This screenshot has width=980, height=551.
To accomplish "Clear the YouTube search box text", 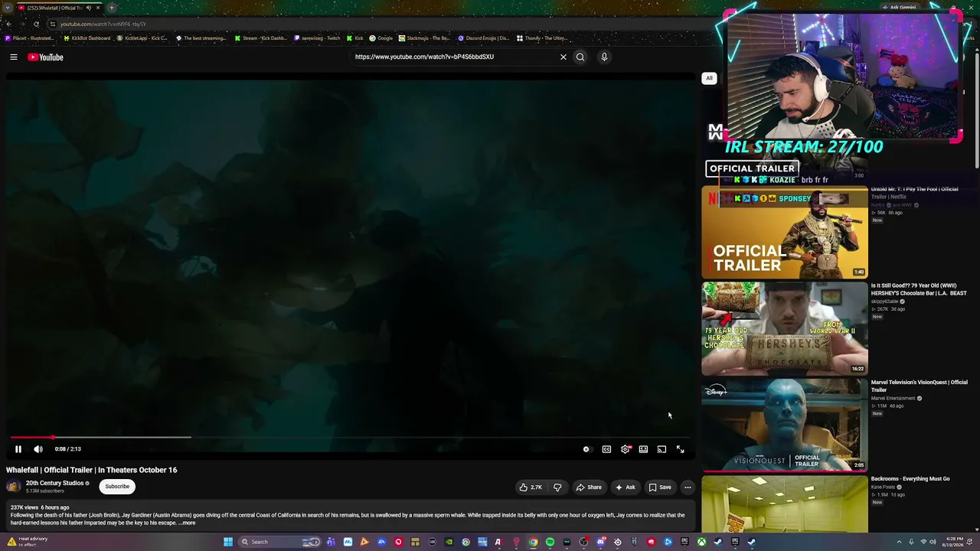I will tap(563, 57).
